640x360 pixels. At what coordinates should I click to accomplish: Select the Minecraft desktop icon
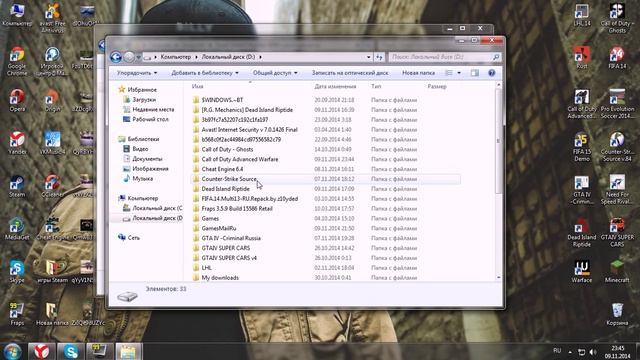(617, 271)
